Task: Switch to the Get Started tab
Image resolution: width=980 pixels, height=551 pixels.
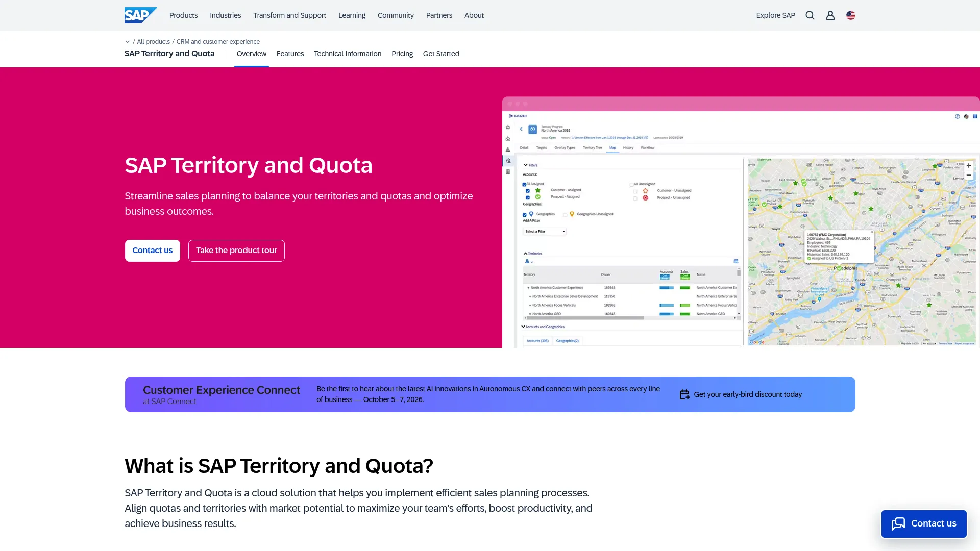Action: [441, 54]
